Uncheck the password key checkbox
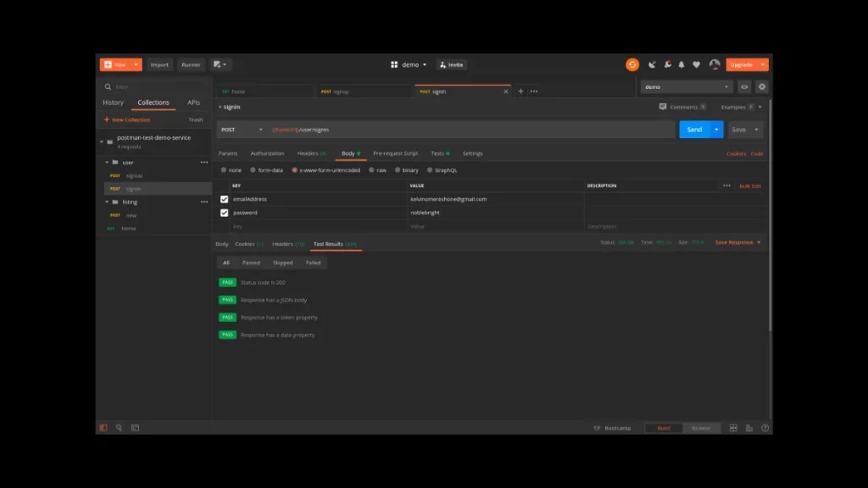The image size is (868, 488). [x=225, y=213]
